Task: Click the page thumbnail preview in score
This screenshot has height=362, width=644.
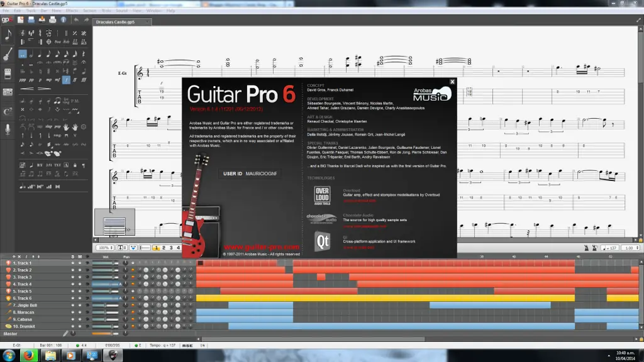Action: (114, 222)
